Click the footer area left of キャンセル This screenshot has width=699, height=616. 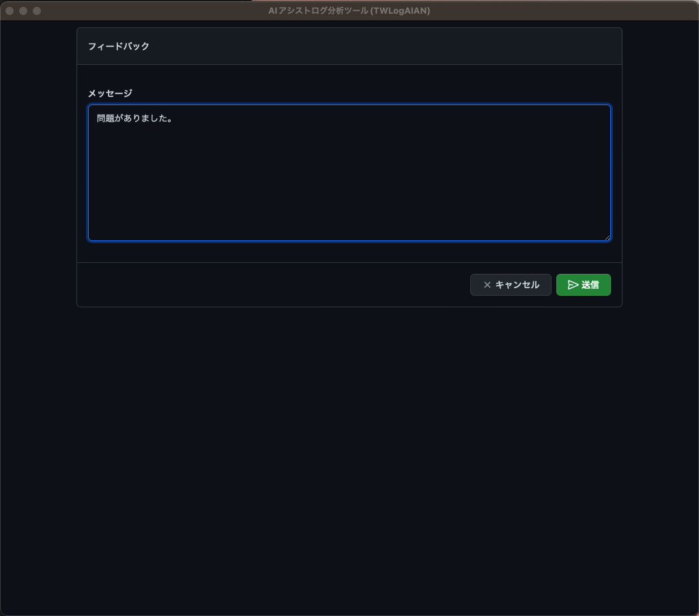click(x=273, y=285)
